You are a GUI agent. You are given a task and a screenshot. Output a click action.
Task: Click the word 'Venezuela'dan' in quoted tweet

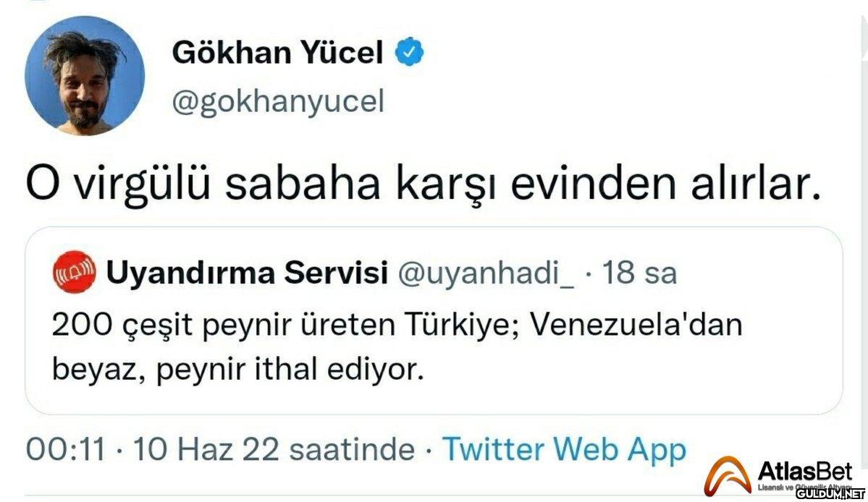(x=637, y=326)
